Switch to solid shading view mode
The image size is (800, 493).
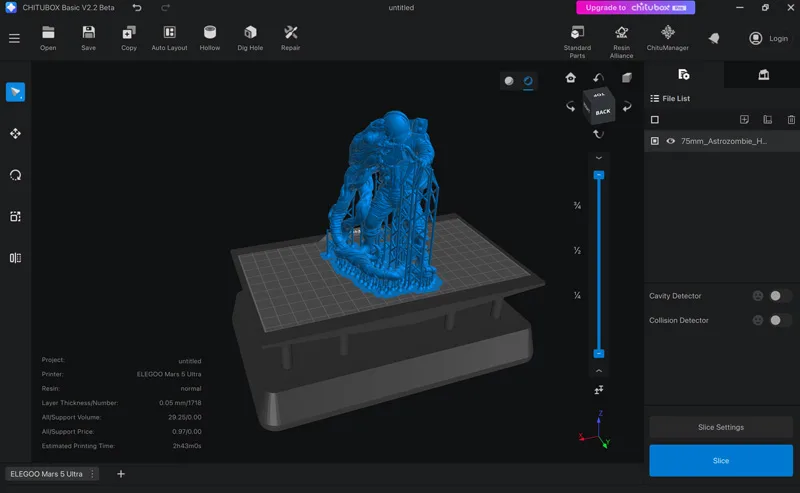click(x=509, y=81)
